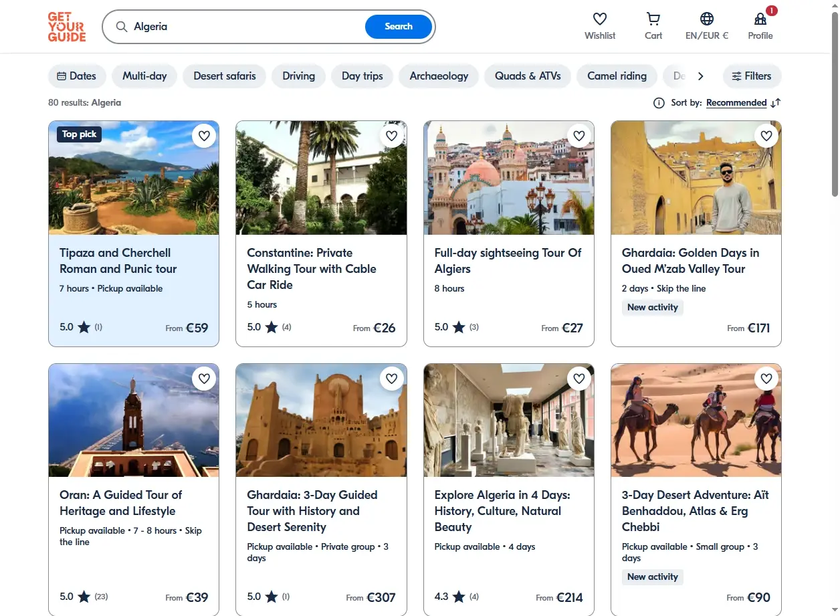Favorite the Constantine Private Walking Tour heart
The height and width of the screenshot is (616, 840).
[x=392, y=136]
